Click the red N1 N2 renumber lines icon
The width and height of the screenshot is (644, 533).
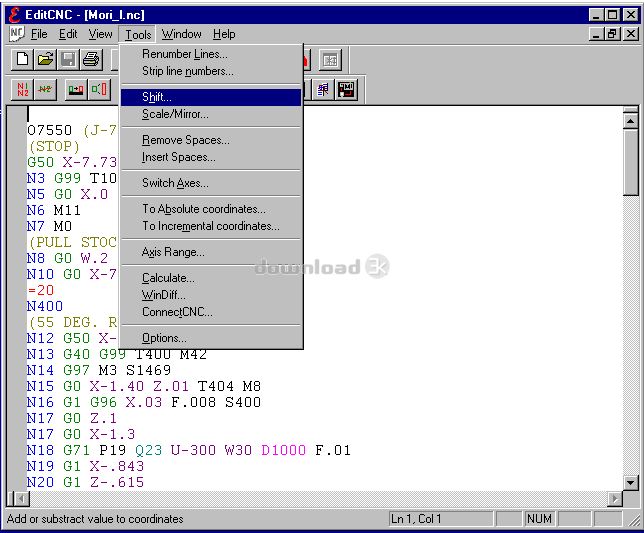pos(23,89)
